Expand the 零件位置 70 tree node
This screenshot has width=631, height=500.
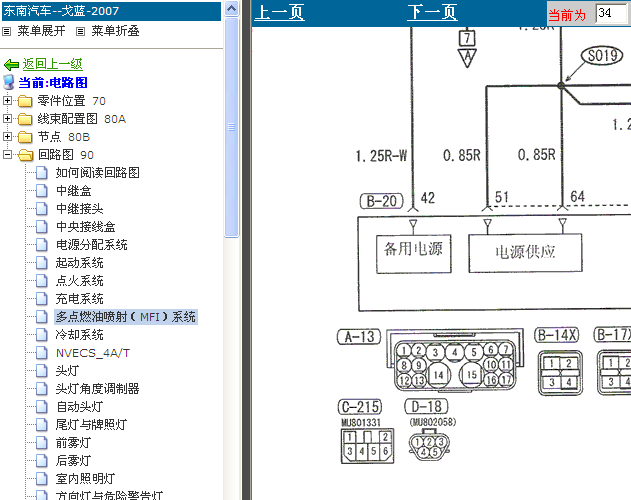(x=7, y=100)
